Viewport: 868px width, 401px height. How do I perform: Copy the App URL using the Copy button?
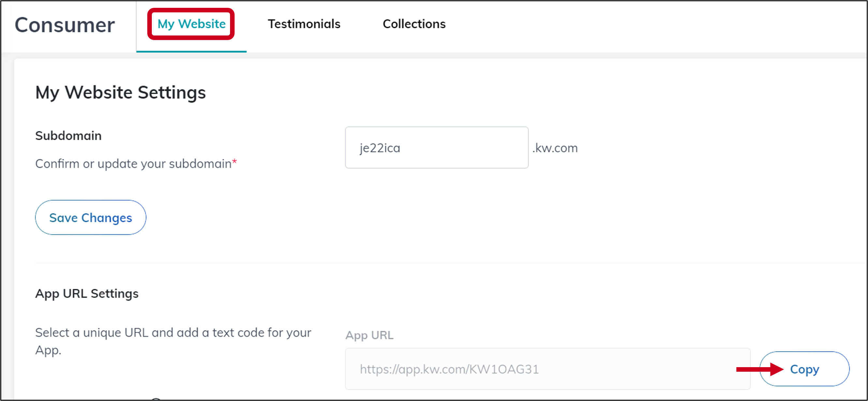click(804, 369)
